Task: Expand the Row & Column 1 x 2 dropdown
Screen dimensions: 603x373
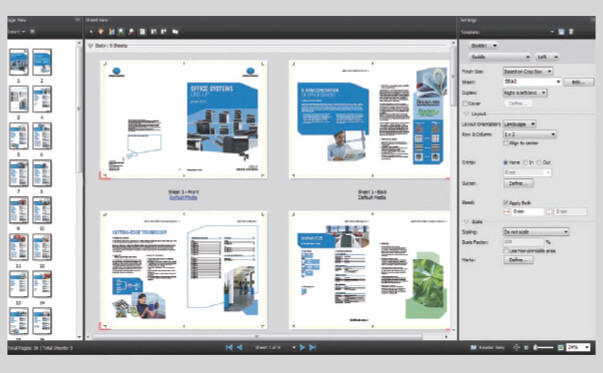Action: point(530,134)
